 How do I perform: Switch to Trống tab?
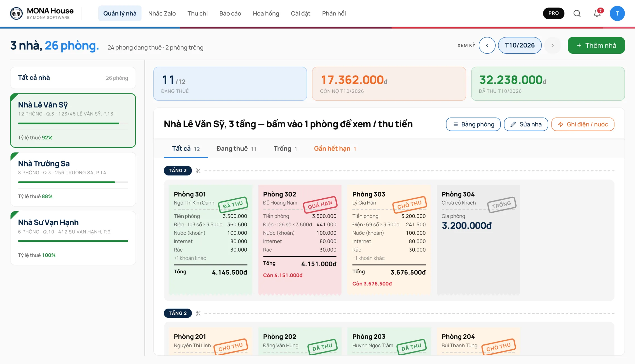click(285, 149)
